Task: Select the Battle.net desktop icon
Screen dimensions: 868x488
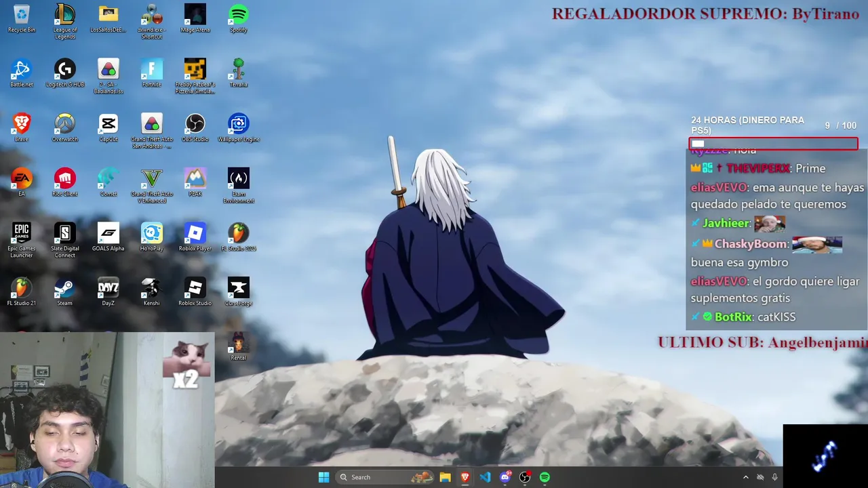Action: click(x=22, y=73)
